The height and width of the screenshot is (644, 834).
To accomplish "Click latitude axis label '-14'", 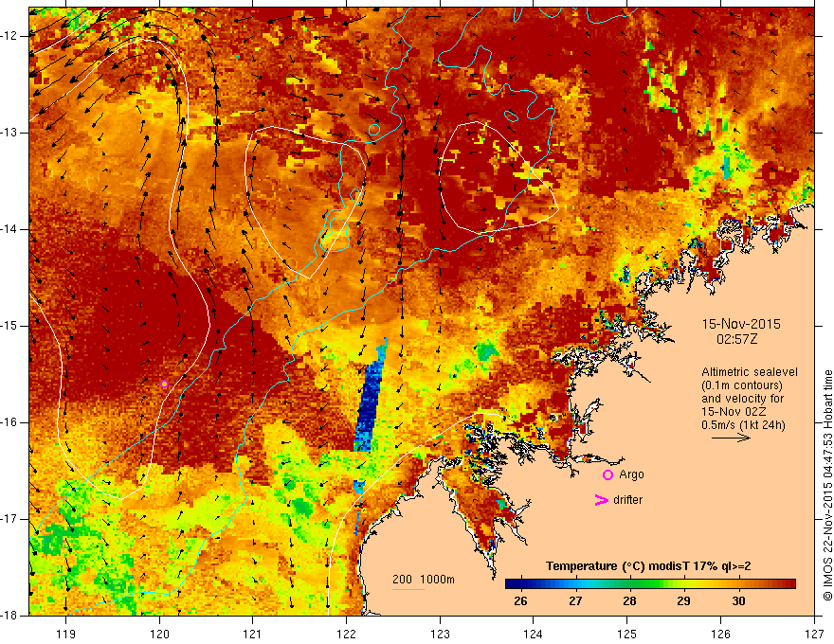I will click(x=9, y=229).
